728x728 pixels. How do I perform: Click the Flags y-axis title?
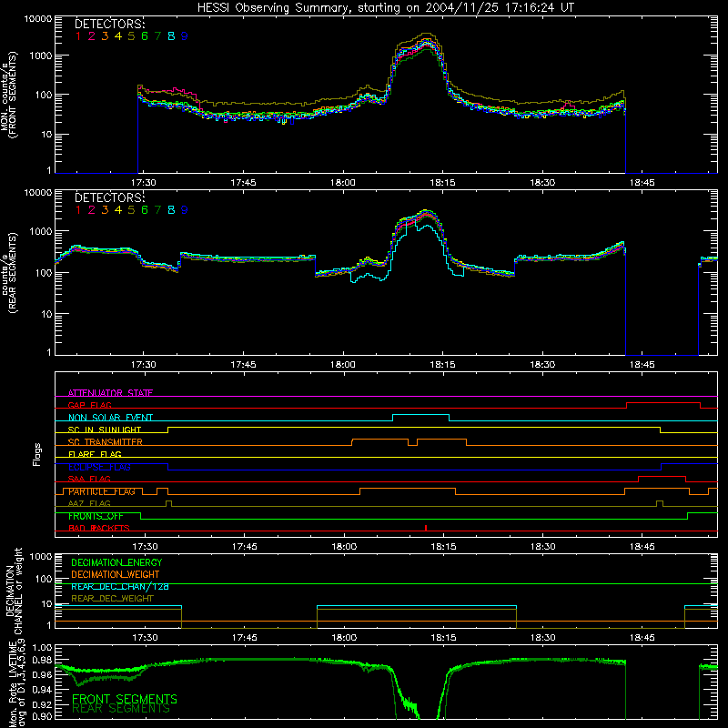click(x=36, y=454)
